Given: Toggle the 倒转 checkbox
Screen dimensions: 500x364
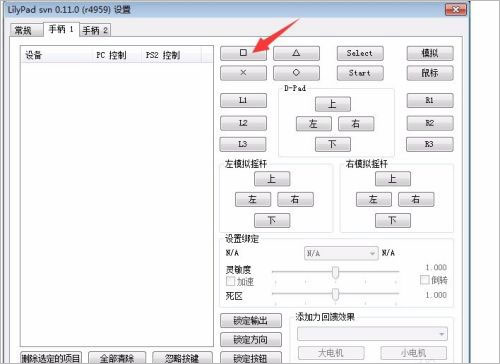Looking at the screenshot, I should 424,280.
